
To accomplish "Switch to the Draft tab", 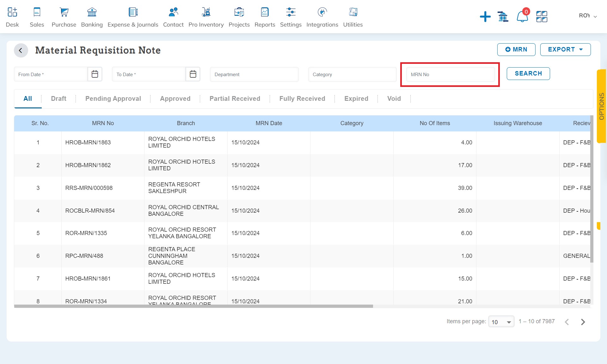I will 58,99.
